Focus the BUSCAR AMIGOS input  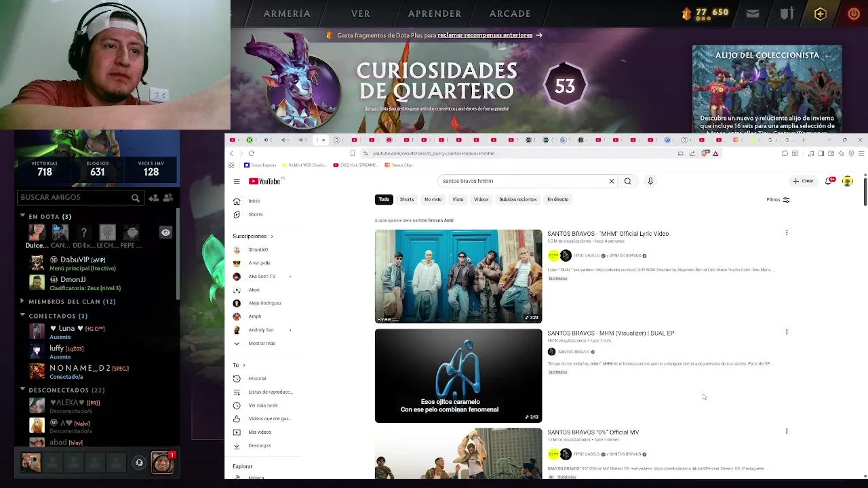point(74,197)
